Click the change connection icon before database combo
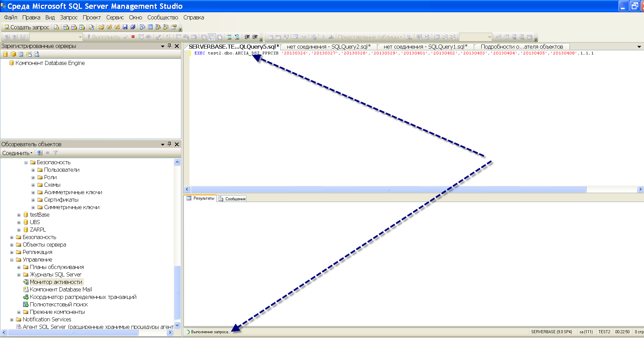Image resolution: width=644 pixels, height=338 pixels. click(x=23, y=37)
